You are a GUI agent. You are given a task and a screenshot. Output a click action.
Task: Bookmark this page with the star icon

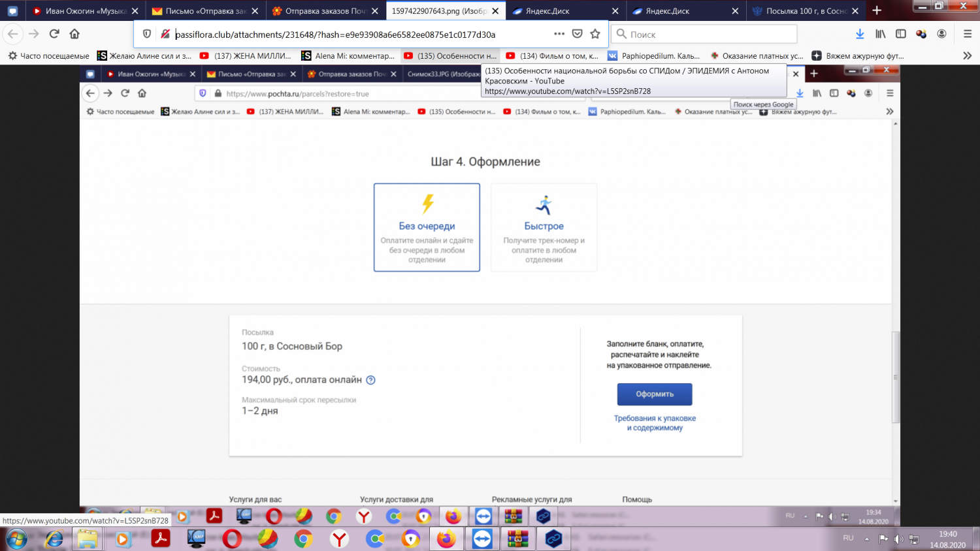595,34
